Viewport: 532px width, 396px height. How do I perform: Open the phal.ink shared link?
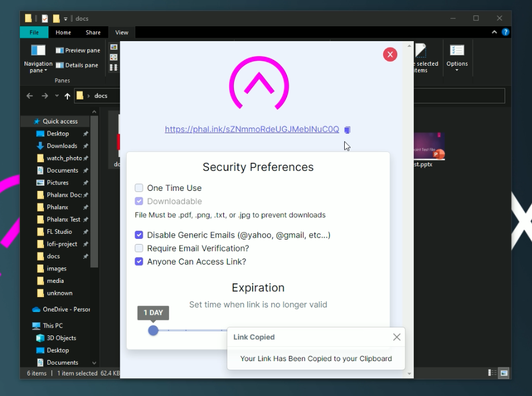pos(252,129)
